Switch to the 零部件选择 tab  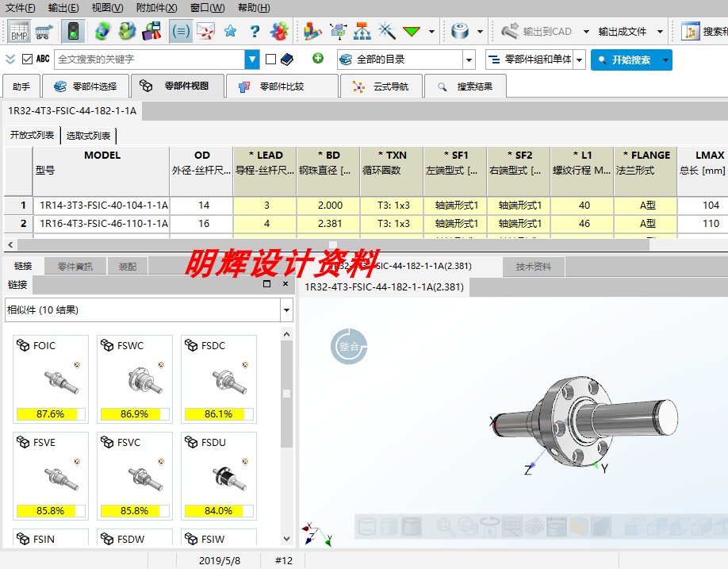(x=86, y=87)
